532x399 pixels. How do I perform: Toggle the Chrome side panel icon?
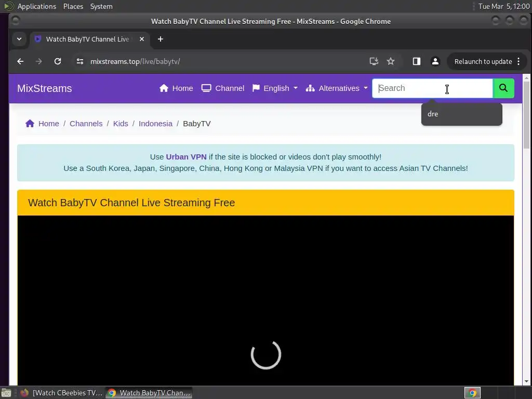[416, 61]
